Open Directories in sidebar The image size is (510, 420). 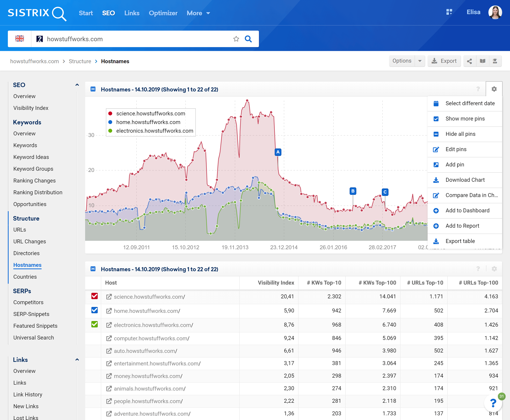[26, 253]
